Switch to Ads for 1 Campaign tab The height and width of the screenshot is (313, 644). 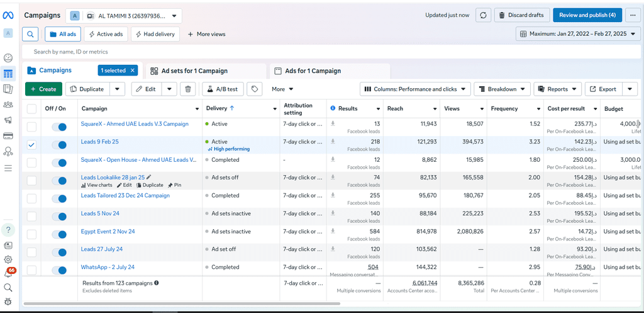[x=330, y=71]
